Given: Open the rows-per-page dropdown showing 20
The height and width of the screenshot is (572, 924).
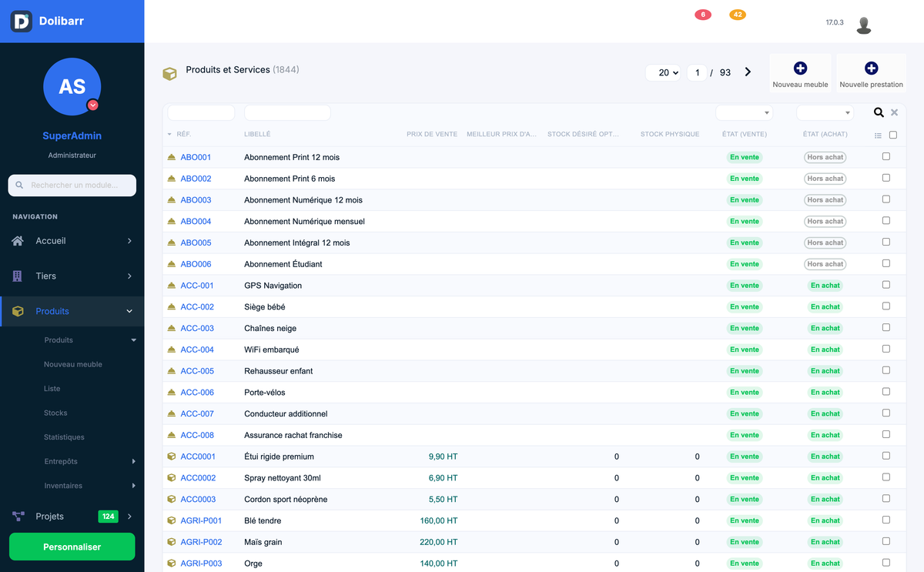Looking at the screenshot, I should coord(664,72).
